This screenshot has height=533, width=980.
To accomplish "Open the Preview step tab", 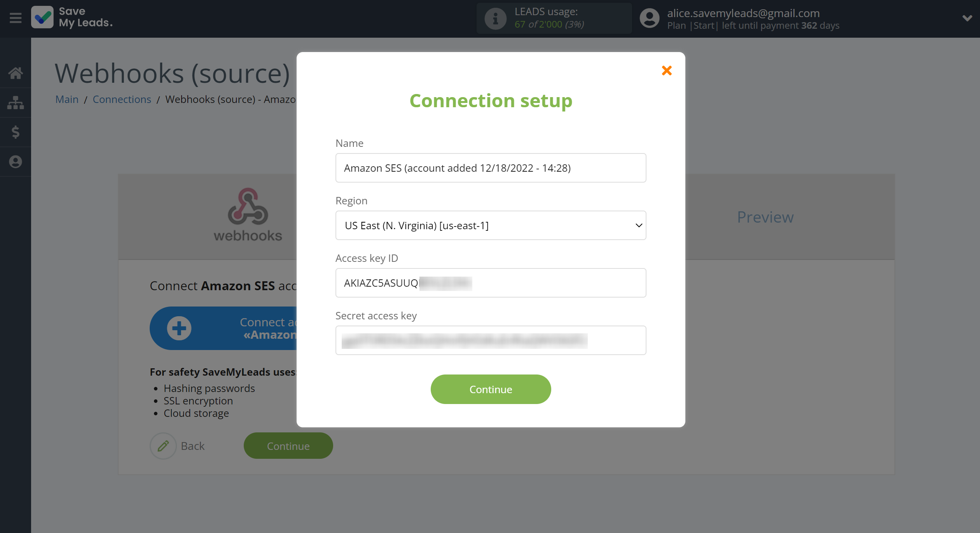I will (765, 217).
